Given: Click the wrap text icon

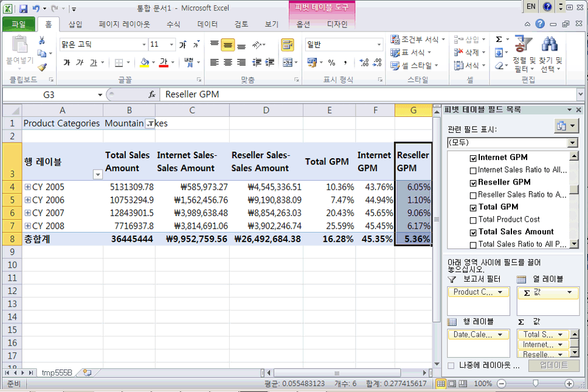Looking at the screenshot, I should coord(287,44).
